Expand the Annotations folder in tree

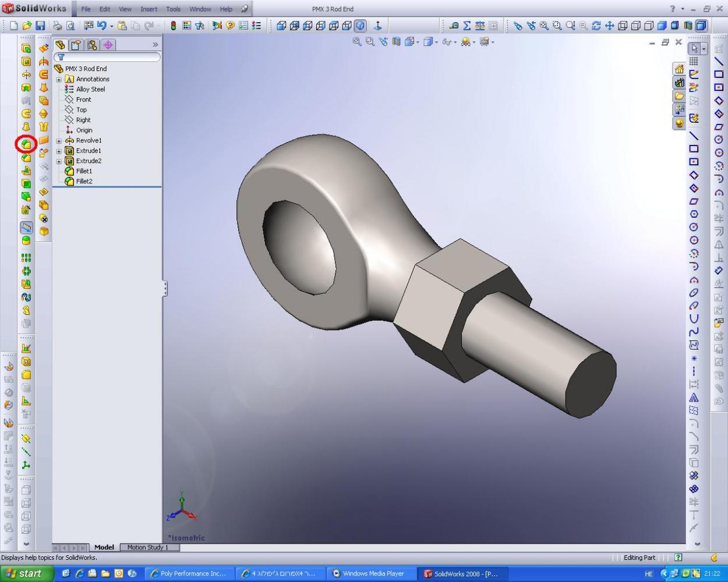click(59, 79)
